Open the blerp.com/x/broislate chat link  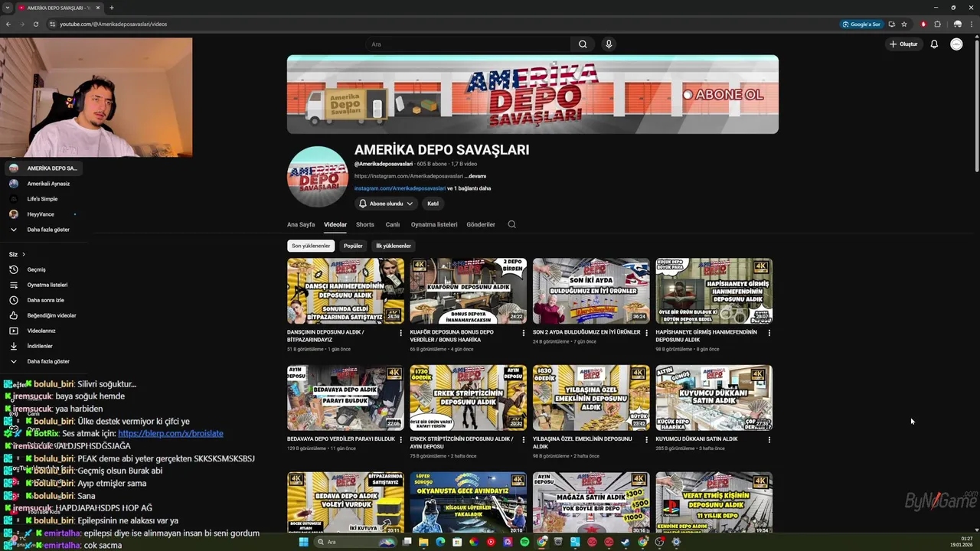click(x=171, y=433)
